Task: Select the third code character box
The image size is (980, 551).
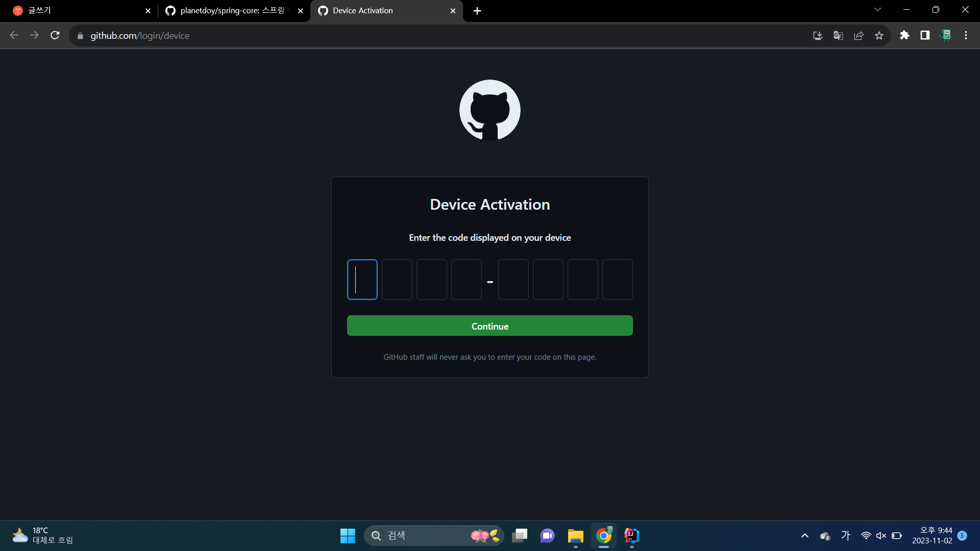Action: [x=432, y=280]
